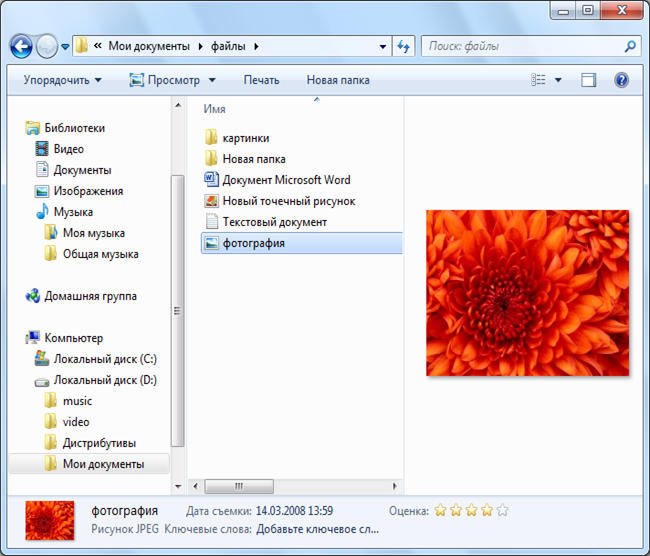Open dropdown arrow next to 'Просмотр'
Viewport: 650px width, 556px height.
(212, 80)
